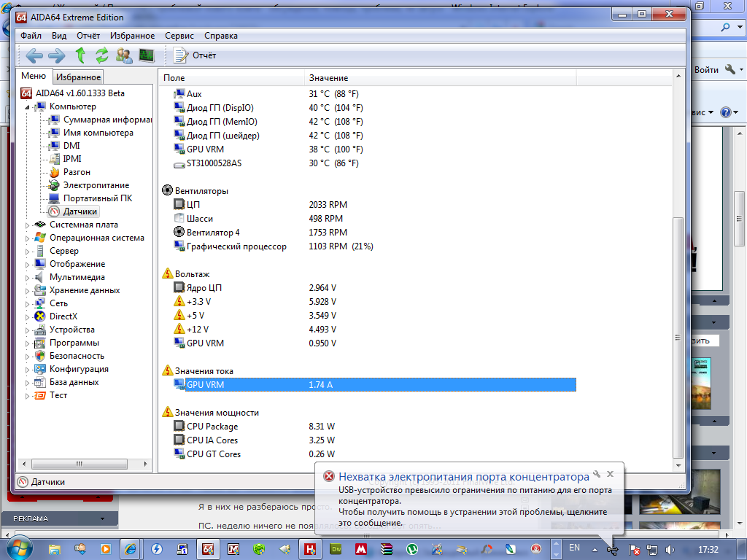Open the Избранное menu in menu bar
The height and width of the screenshot is (560, 747).
[133, 36]
